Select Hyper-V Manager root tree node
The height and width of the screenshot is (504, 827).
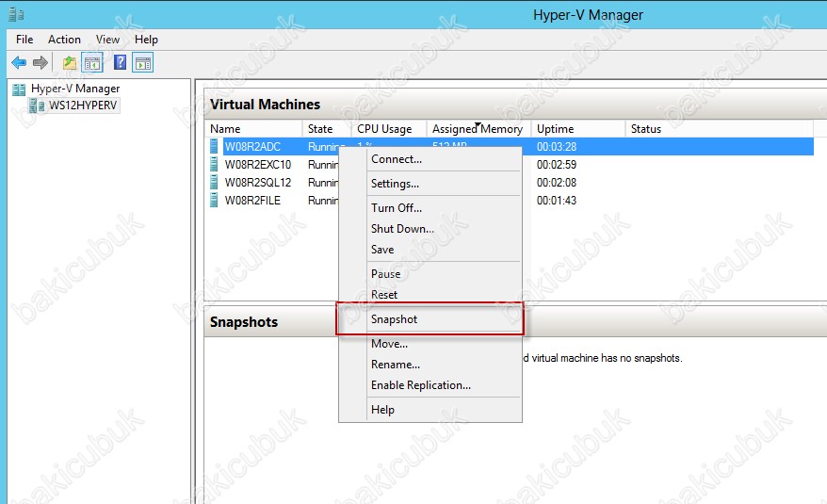pos(75,89)
